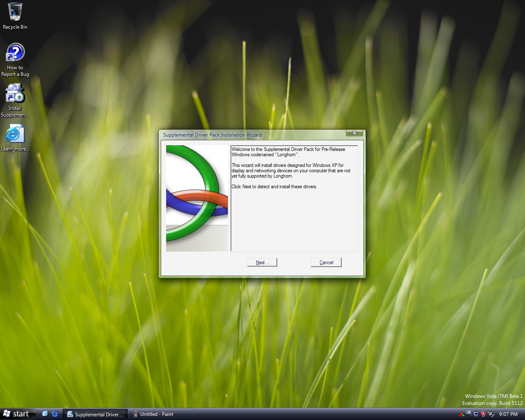Screen dimensions: 525x420
Task: Close the Supplemental Driver Pack Installation Wizard
Action: 354,133
